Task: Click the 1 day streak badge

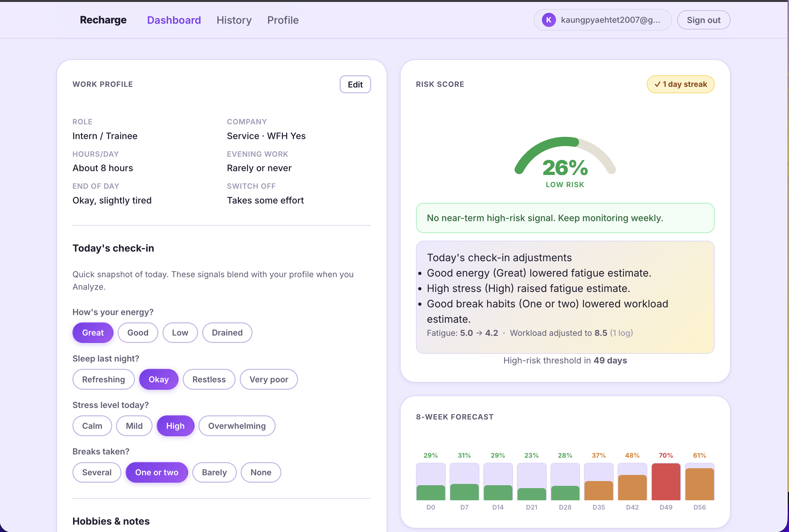Action: coord(680,84)
